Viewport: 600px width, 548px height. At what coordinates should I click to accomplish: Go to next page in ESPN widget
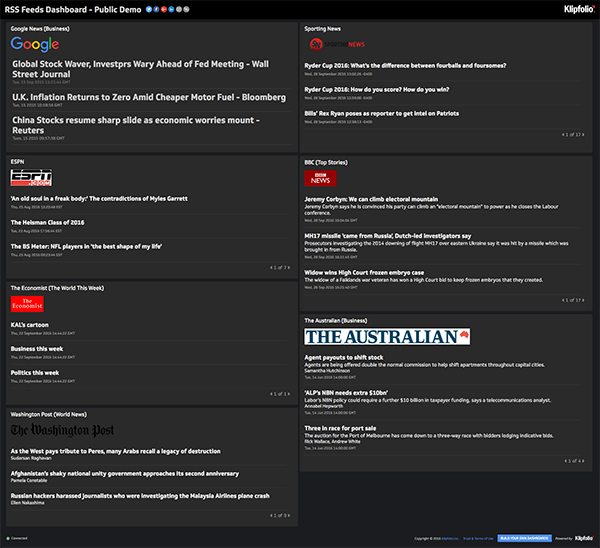coord(291,268)
